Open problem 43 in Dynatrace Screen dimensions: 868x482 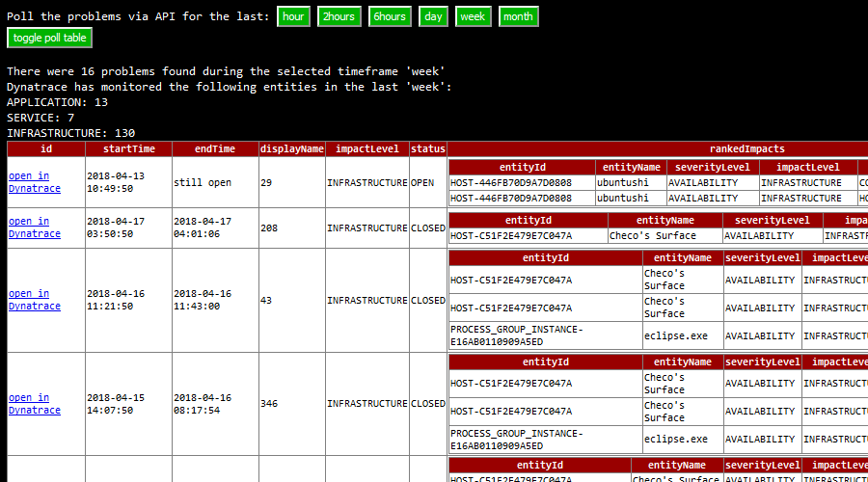point(35,300)
